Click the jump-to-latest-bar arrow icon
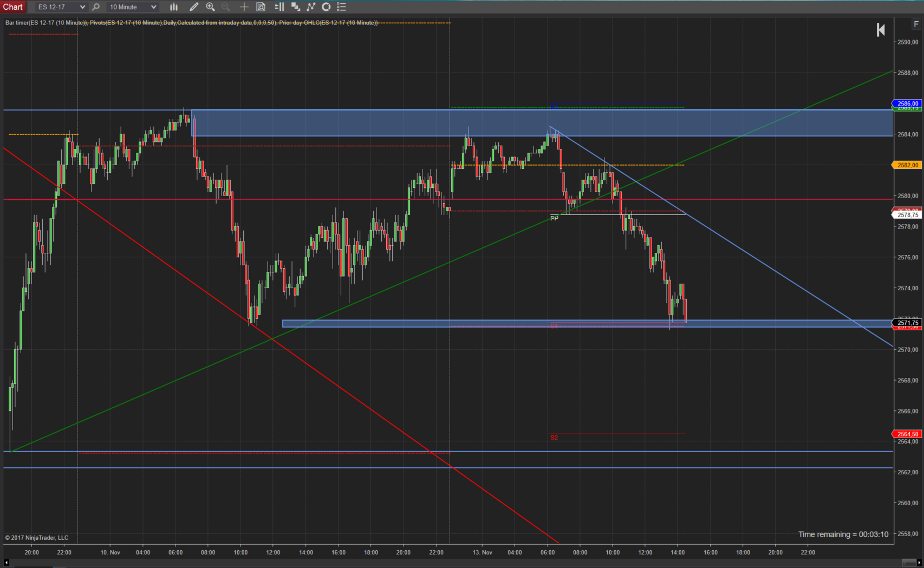924x568 pixels. click(881, 30)
